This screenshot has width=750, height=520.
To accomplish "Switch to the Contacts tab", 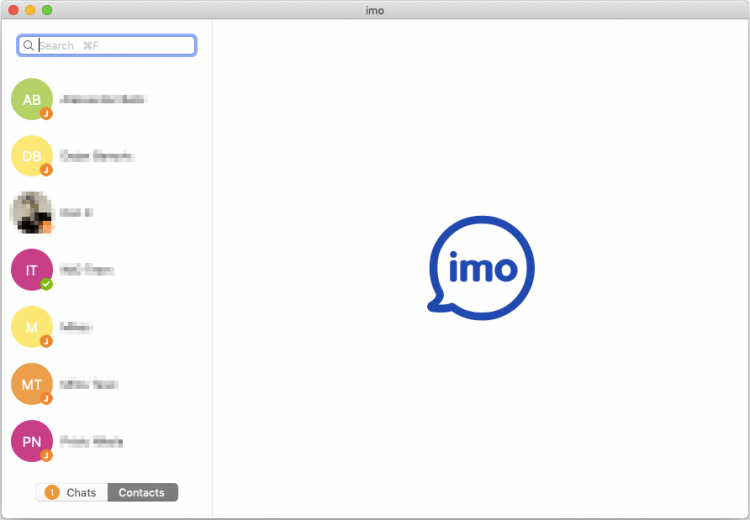I will (x=143, y=492).
